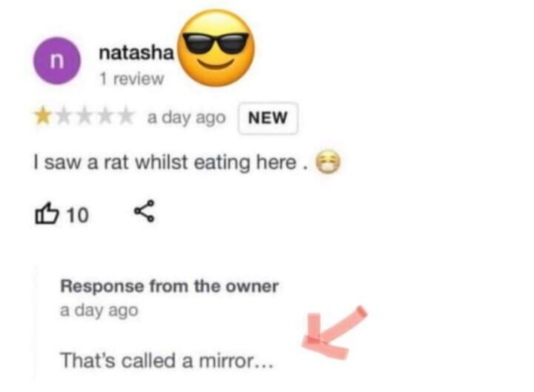534x392 pixels.
Task: Like the review with thumbs-up icon
Action: point(47,213)
